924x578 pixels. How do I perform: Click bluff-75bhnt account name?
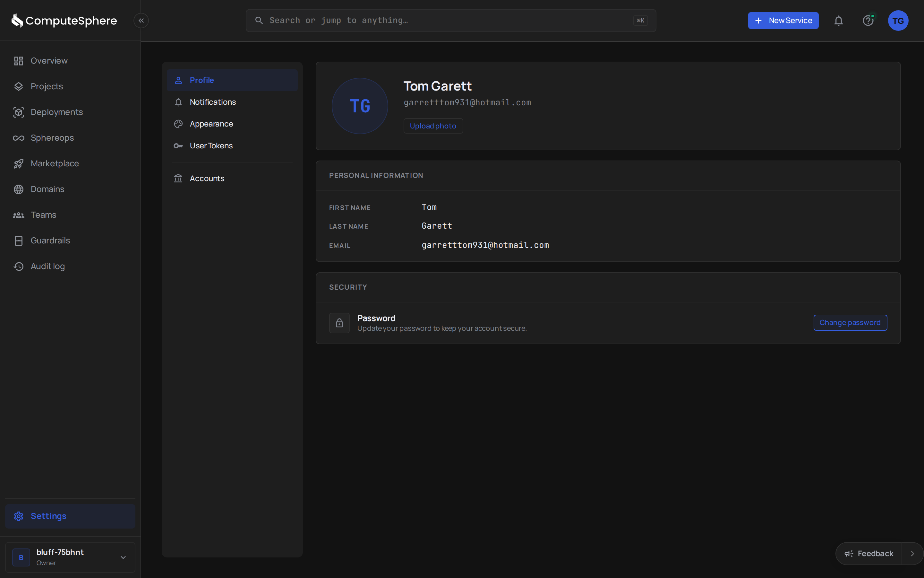(x=60, y=552)
